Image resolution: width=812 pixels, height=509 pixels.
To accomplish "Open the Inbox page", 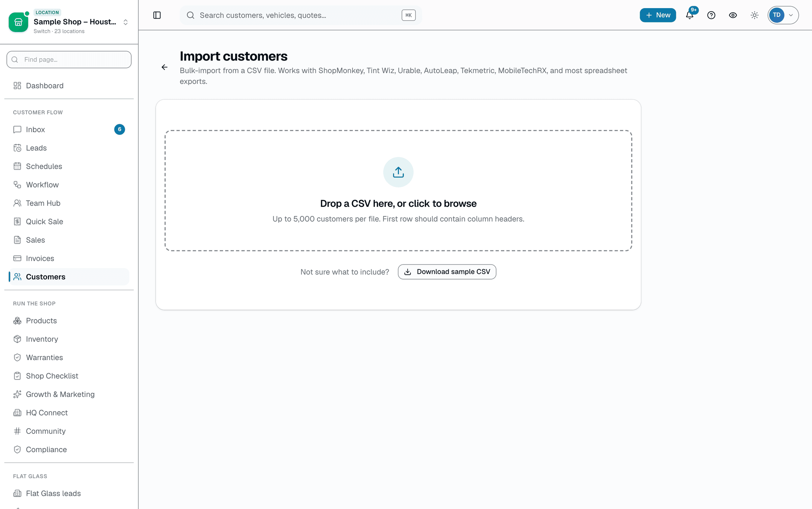I will pyautogui.click(x=69, y=130).
